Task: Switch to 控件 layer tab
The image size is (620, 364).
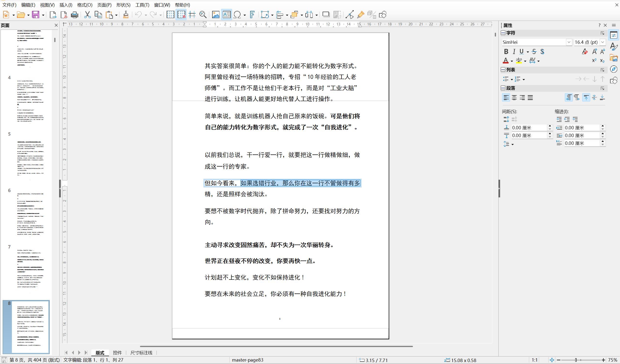Action: 117,353
